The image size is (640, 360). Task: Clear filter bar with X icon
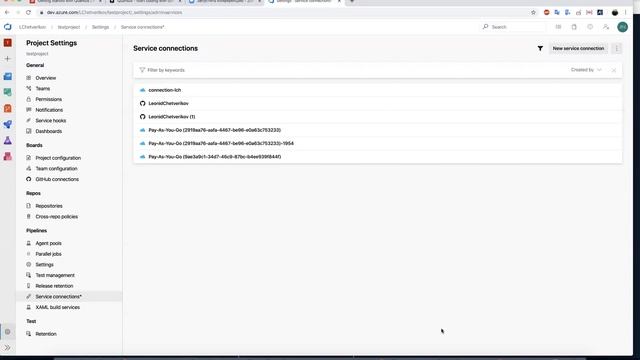pyautogui.click(x=613, y=70)
